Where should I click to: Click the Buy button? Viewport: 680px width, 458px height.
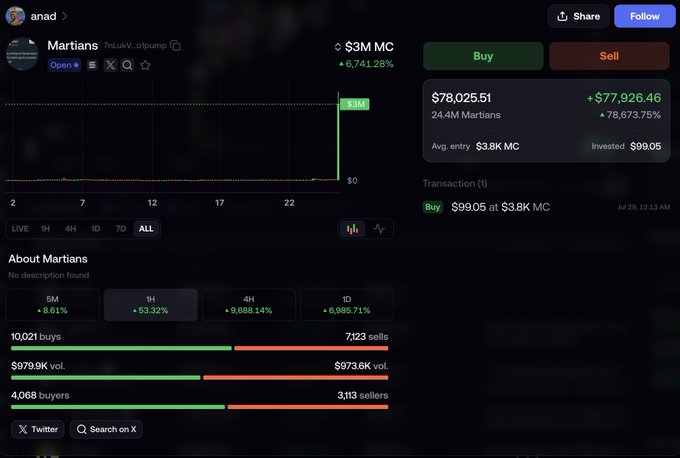click(x=483, y=56)
